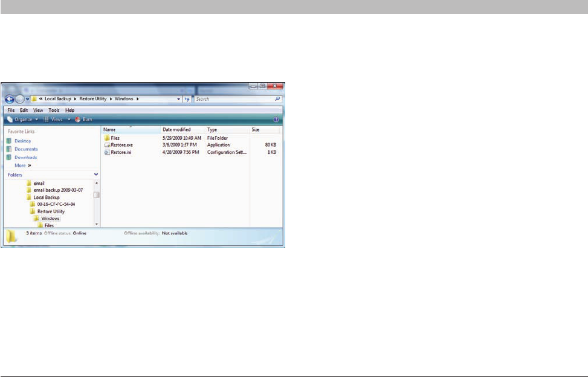Screen dimensions: 588x377
Task: Click the date 5/29/2009 10:49 AM
Action: [x=182, y=138]
